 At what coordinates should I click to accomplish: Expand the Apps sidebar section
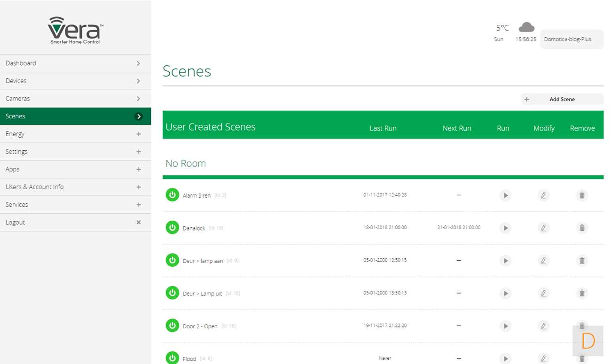tap(138, 170)
